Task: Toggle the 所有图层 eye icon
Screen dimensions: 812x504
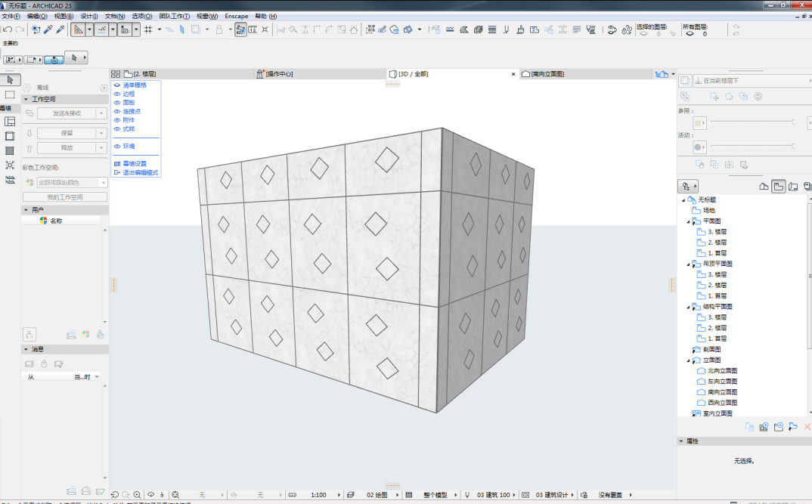Action: coord(690,33)
